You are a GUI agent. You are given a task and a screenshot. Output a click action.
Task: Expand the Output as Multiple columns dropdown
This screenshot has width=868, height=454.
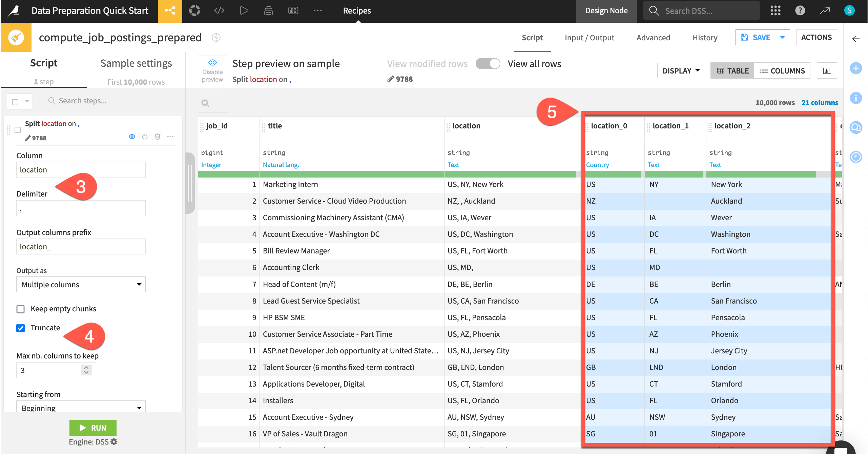(81, 285)
